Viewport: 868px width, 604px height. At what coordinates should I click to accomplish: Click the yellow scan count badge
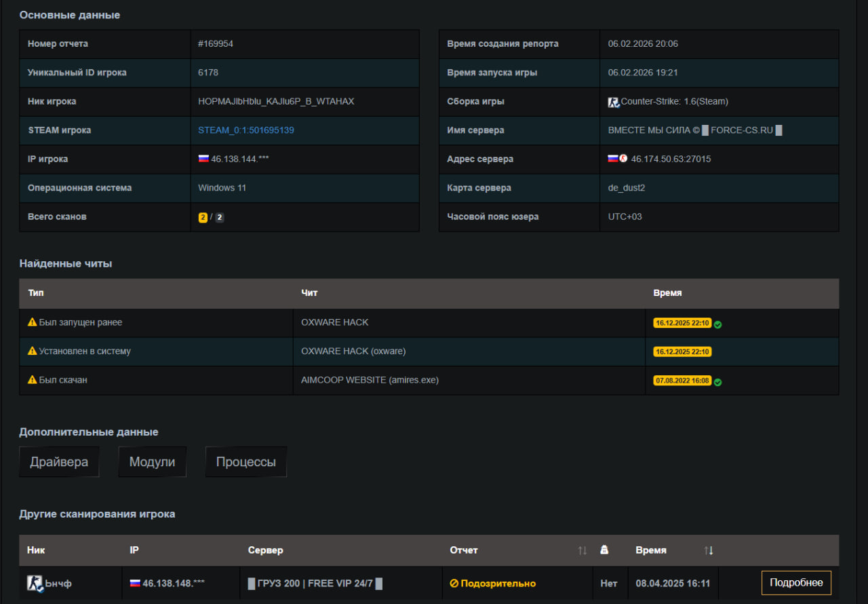click(203, 217)
